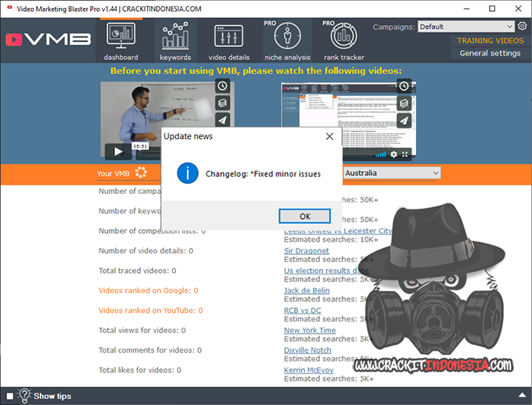Click share arrow on second video
Image resolution: width=532 pixels, height=405 pixels.
coord(404,120)
